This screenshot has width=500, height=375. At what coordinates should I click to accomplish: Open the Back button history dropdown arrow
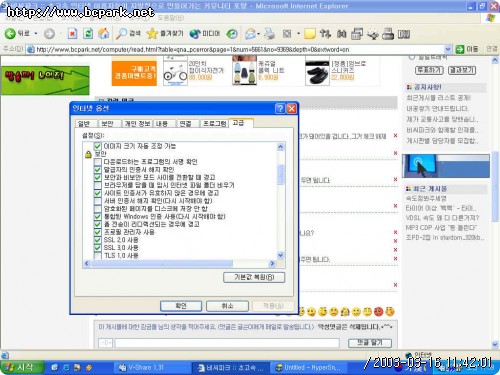click(36, 33)
